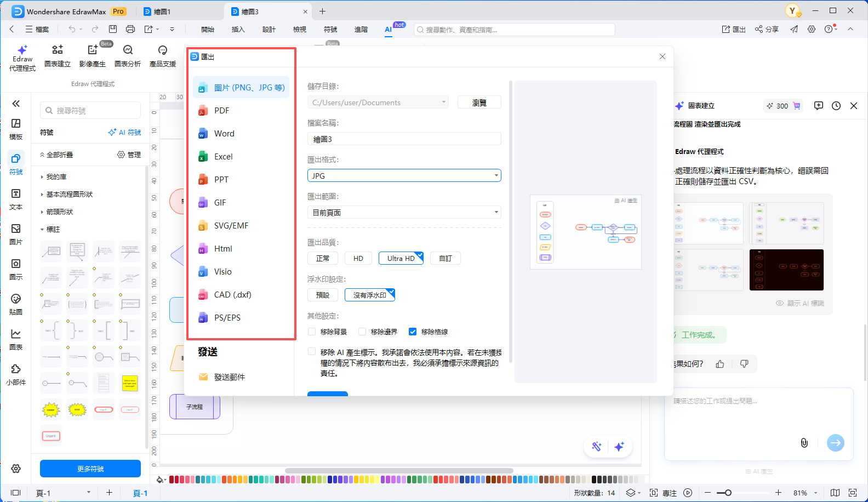Click 瀏覽 browse button
Viewport: 868px width, 502px height.
pyautogui.click(x=479, y=102)
